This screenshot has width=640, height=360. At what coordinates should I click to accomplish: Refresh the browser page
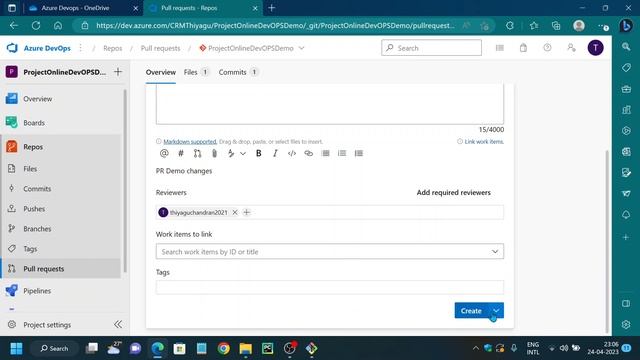(36, 25)
